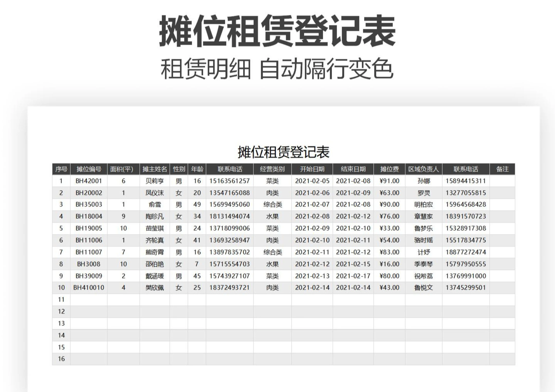This screenshot has height=392, width=555.
Task: Select the 摊位编号 header cell
Action: (x=89, y=169)
